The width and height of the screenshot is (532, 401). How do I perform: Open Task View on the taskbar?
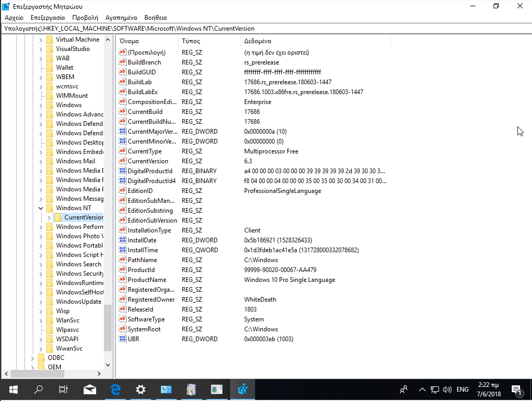click(x=63, y=390)
